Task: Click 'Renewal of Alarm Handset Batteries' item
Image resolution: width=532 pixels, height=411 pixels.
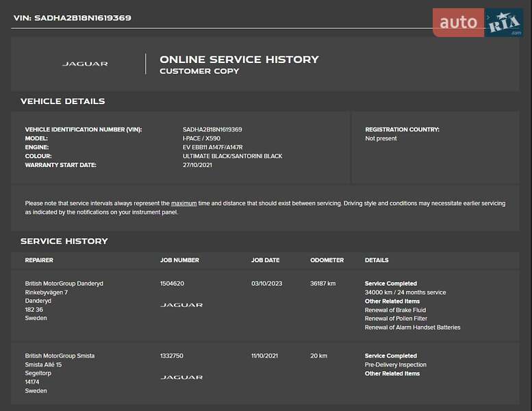Action: coord(413,327)
